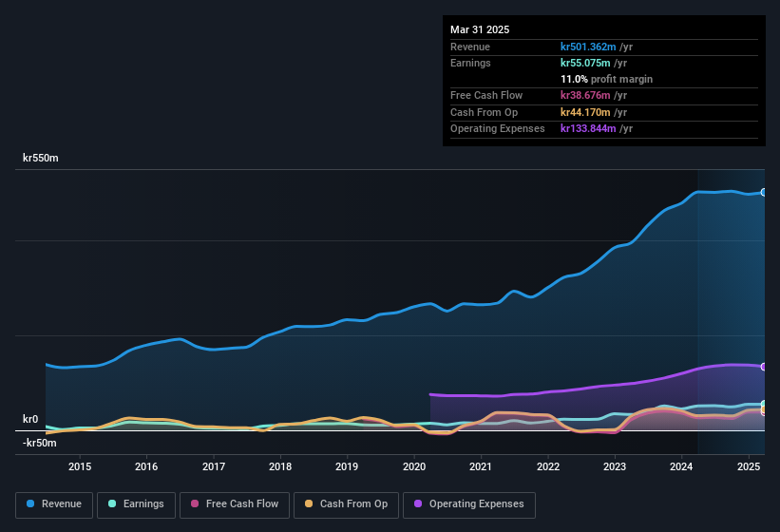This screenshot has width=780, height=532.
Task: Click the kr55.075m earnings value
Action: click(x=585, y=63)
